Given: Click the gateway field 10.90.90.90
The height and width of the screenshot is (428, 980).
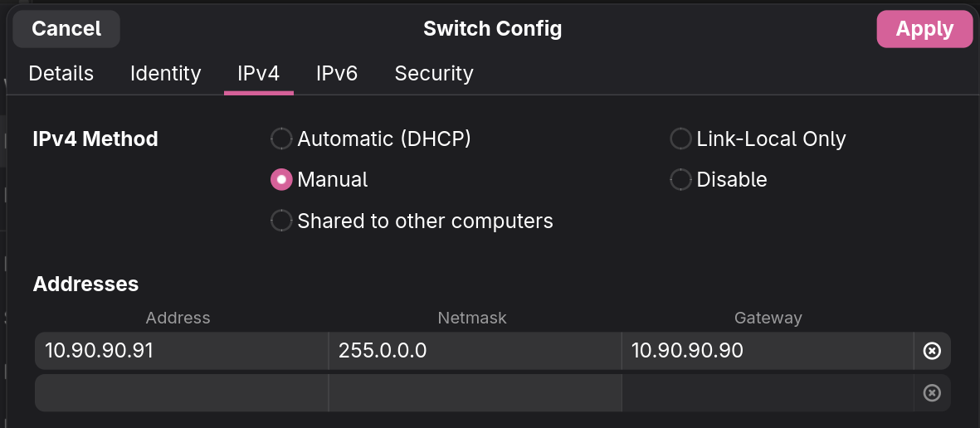Looking at the screenshot, I should click(x=767, y=351).
